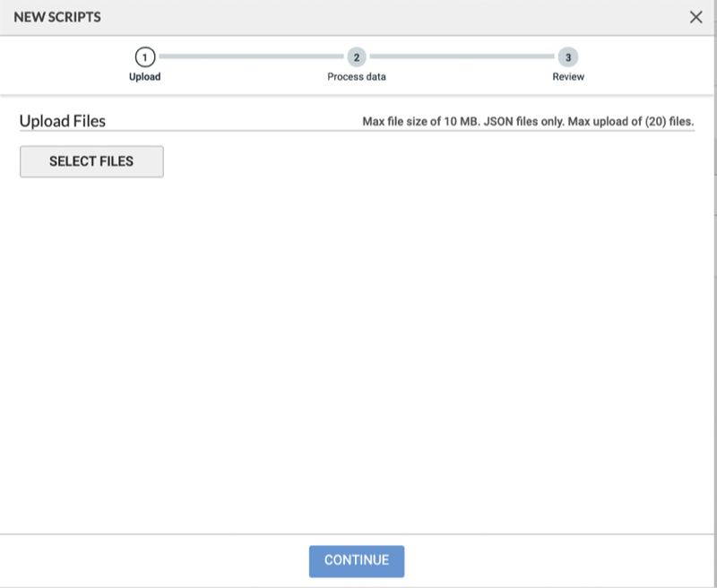717x588 pixels.
Task: Click the divider under Upload Files heading
Action: pos(358,131)
